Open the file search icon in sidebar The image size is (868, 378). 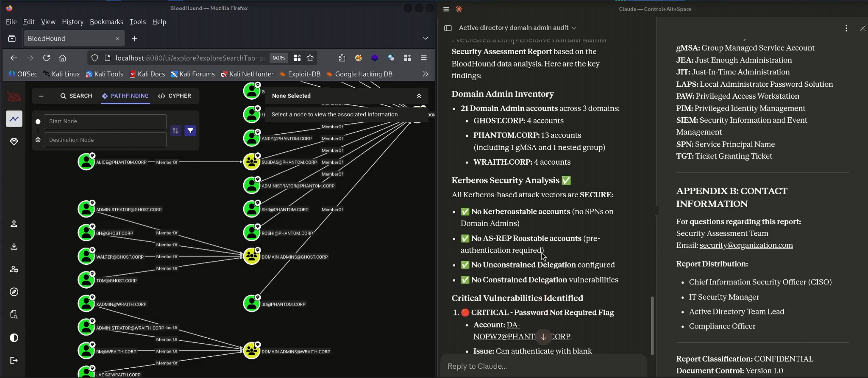click(14, 315)
